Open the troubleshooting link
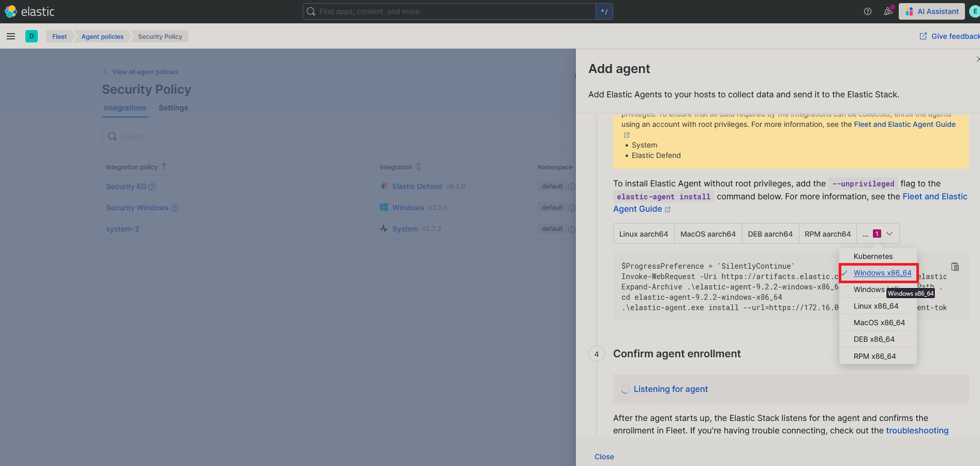Viewport: 980px width, 466px height. (x=917, y=430)
